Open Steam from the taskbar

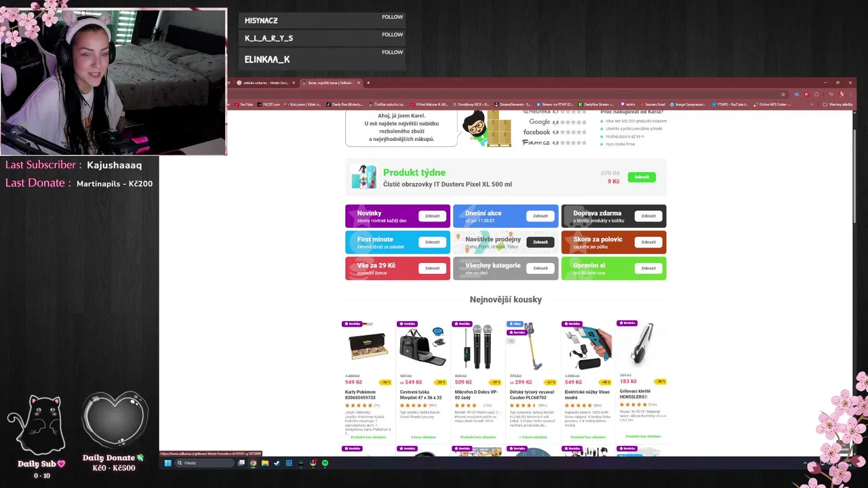277,463
